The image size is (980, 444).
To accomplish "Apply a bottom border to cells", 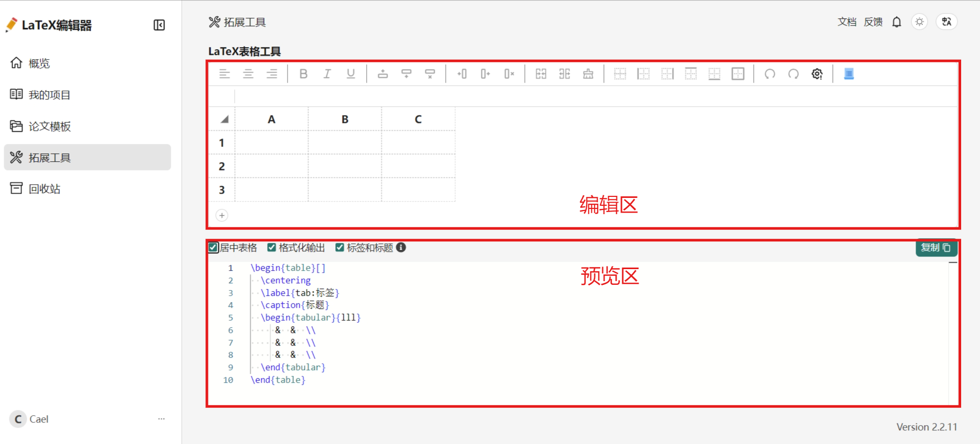I will [x=714, y=74].
